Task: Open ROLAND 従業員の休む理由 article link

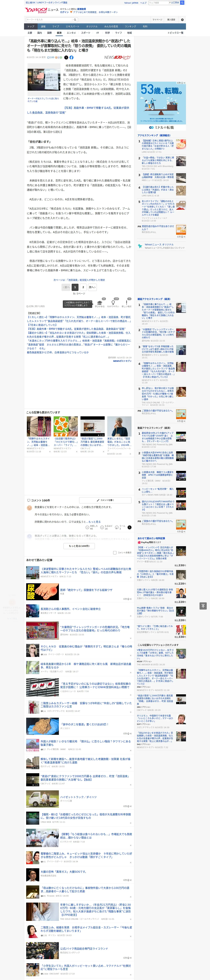Action: pyautogui.click(x=87, y=648)
